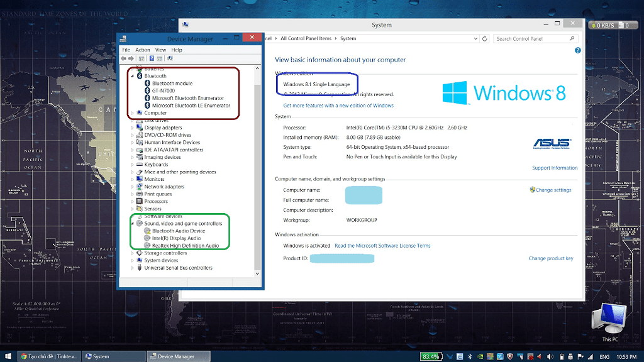
Task: Toggle the console tree toolbar icon
Action: point(142,58)
